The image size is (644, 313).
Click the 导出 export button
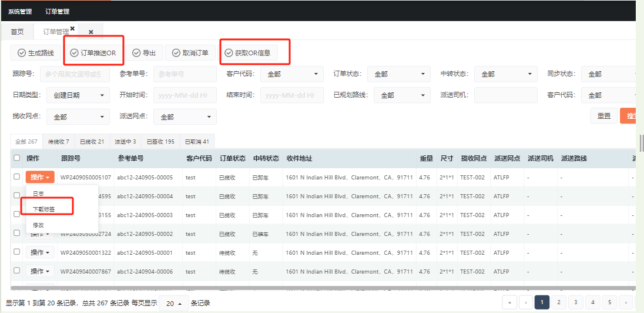coord(144,52)
